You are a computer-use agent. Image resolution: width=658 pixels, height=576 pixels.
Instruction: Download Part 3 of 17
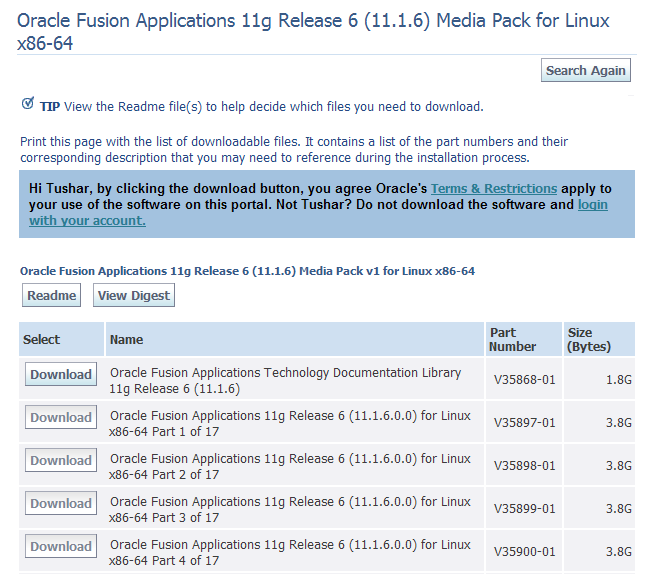(61, 503)
